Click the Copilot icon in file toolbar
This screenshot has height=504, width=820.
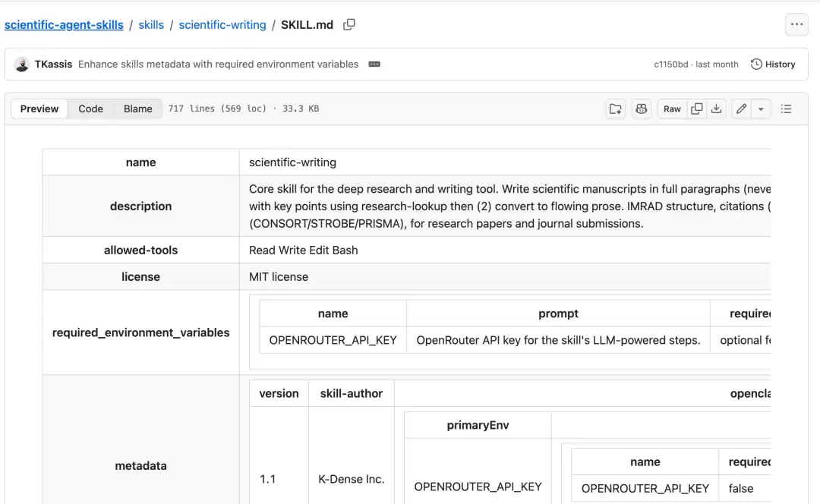point(641,109)
